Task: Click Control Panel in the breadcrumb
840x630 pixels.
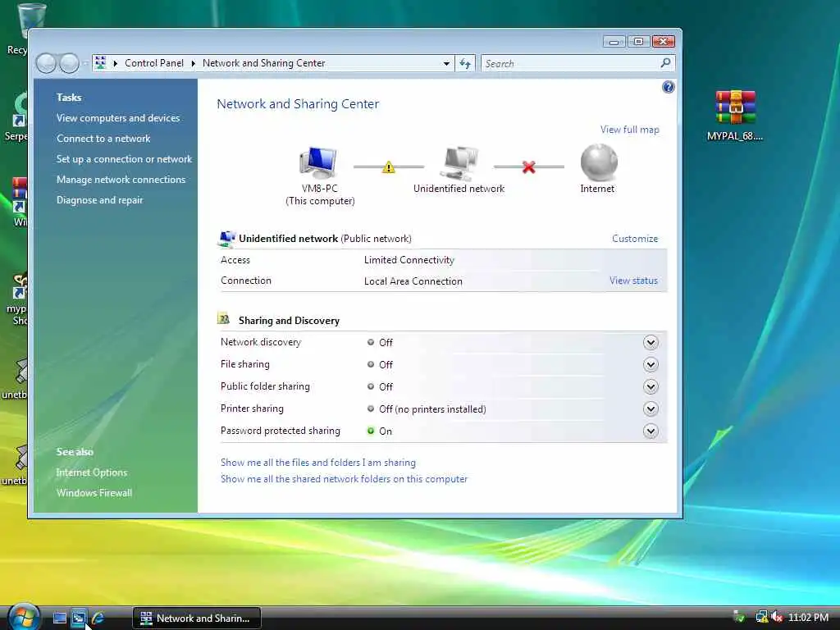Action: 153,63
